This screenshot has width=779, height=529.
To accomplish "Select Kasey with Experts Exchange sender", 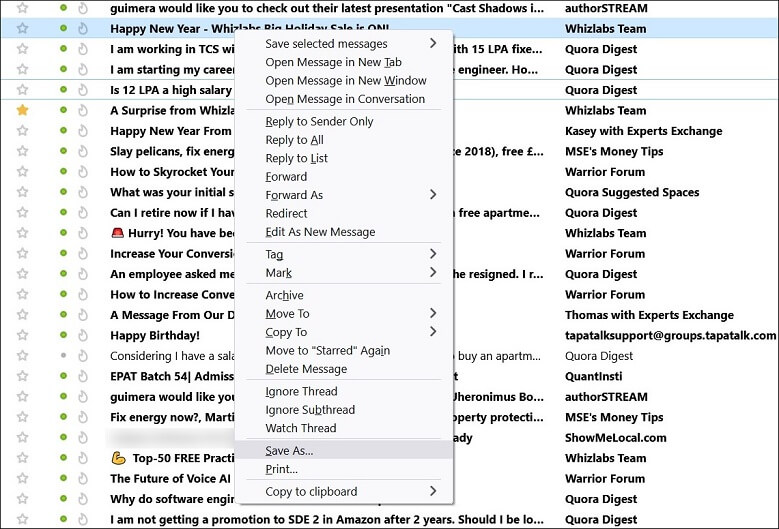I will pyautogui.click(x=643, y=131).
